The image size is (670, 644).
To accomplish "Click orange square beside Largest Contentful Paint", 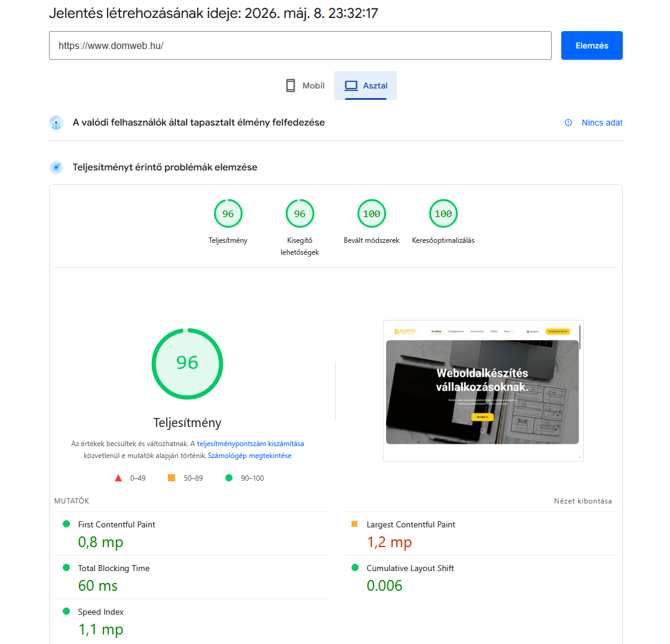I will [x=354, y=524].
